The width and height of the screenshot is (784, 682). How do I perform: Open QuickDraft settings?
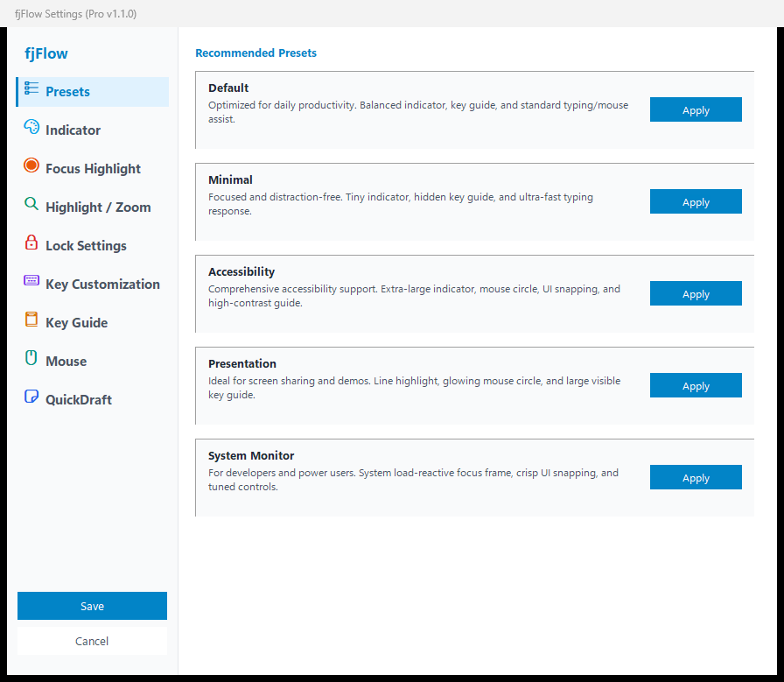[93, 400]
